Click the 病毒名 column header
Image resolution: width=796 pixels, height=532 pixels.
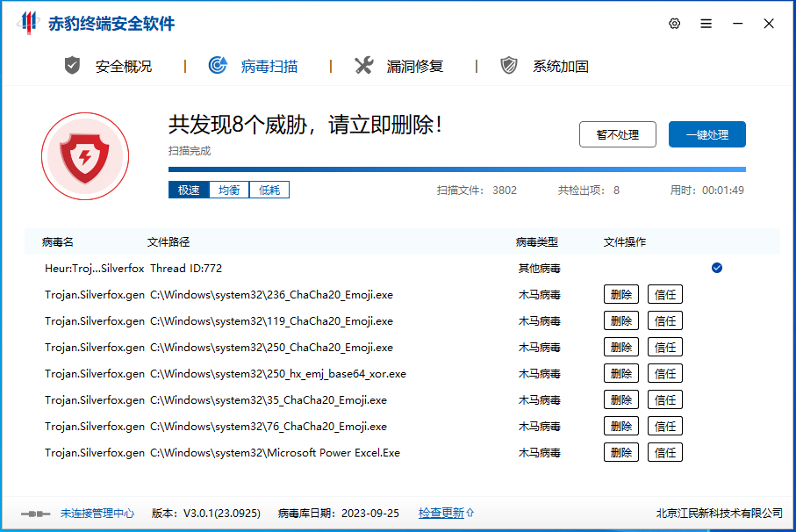tap(55, 241)
